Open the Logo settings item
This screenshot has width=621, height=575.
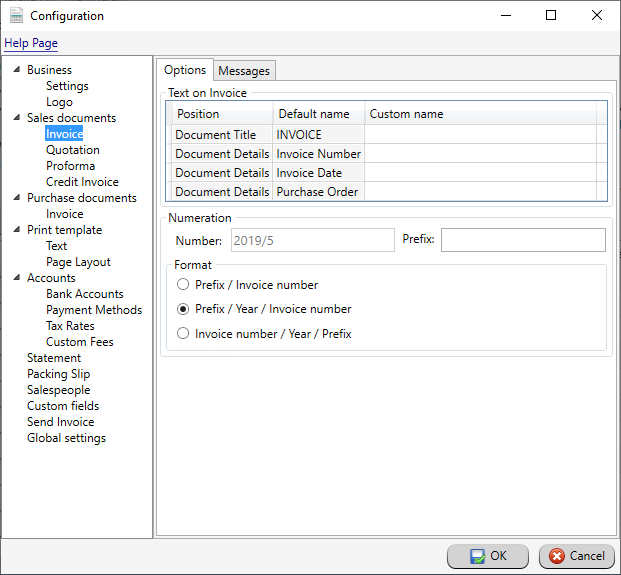click(x=59, y=102)
